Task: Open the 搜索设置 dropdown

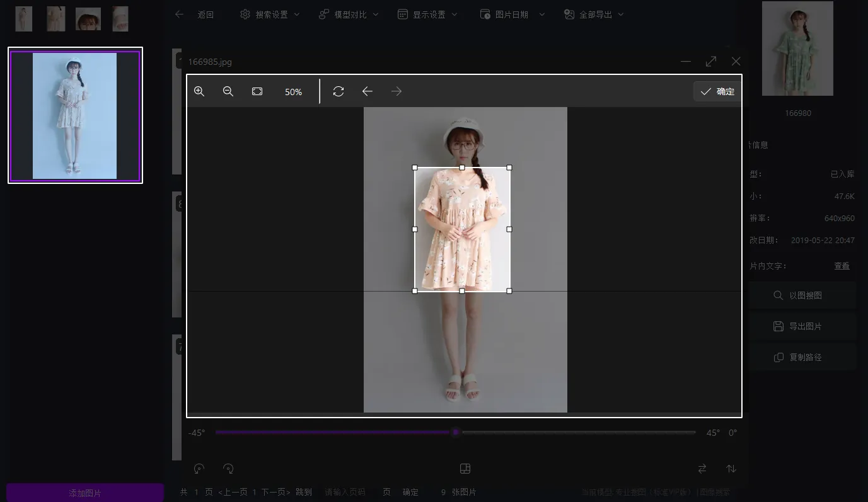Action: coord(269,14)
